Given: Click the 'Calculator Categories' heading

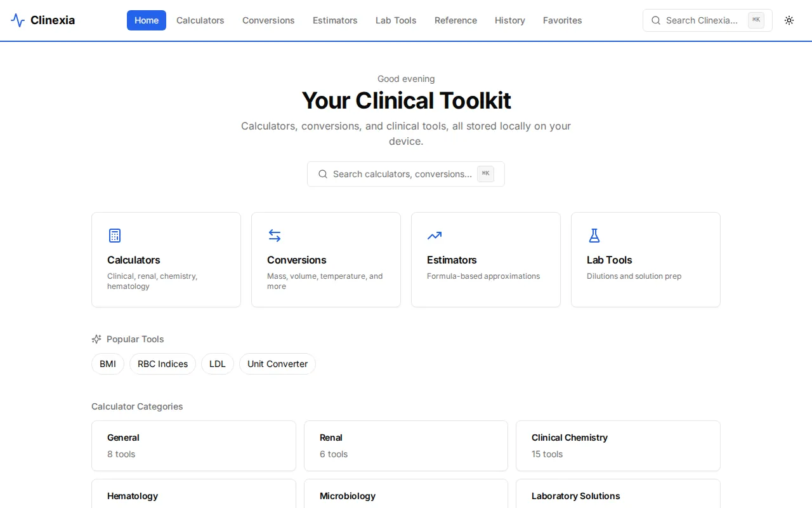Looking at the screenshot, I should 137,406.
